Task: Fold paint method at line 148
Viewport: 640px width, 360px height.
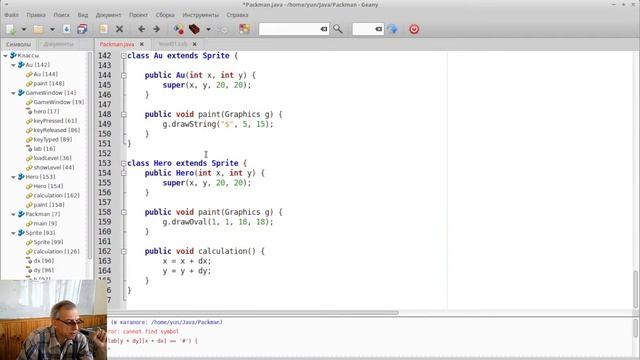Action: pyautogui.click(x=123, y=114)
